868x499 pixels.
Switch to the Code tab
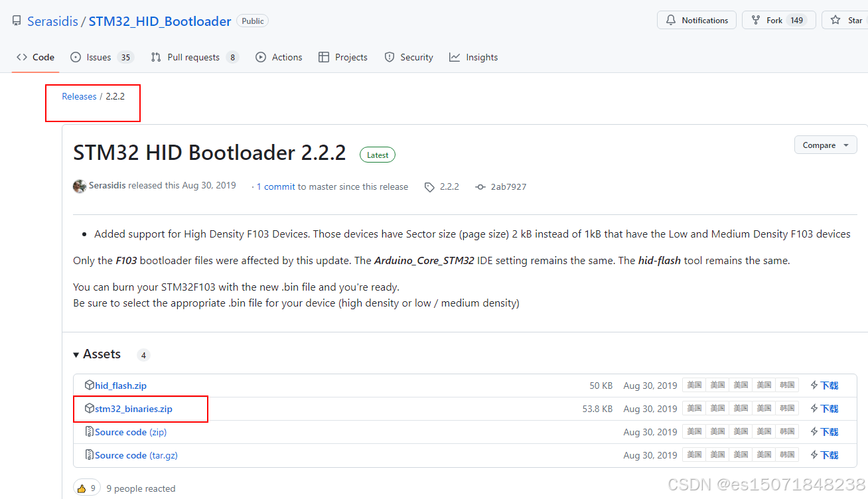point(36,57)
